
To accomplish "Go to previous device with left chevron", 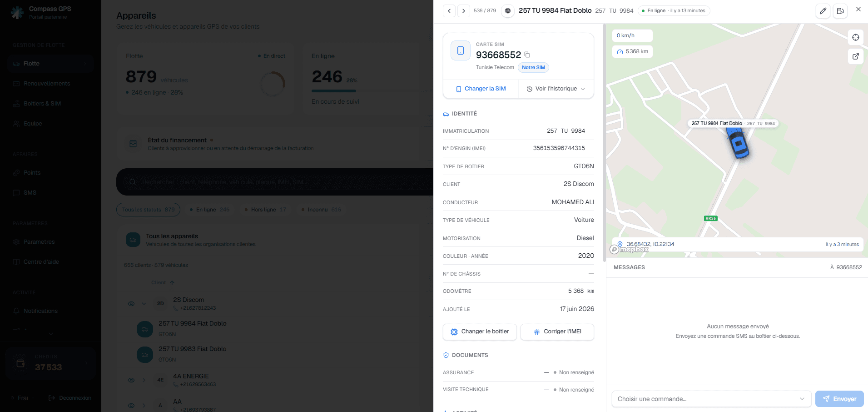I will coord(449,11).
